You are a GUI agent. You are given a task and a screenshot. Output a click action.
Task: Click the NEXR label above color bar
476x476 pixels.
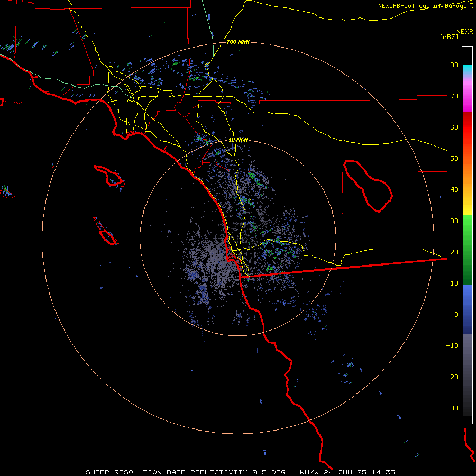tap(465, 32)
